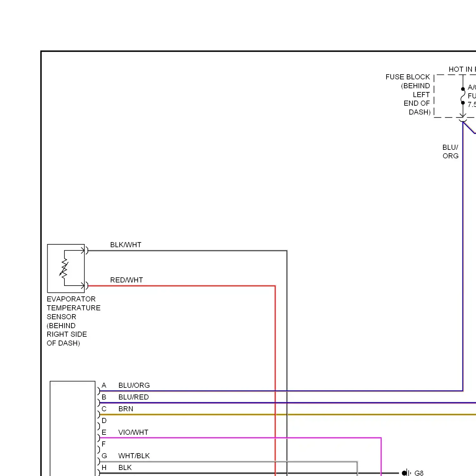Click the fuse symbol in fuse block
The height and width of the screenshot is (476, 476).
pyautogui.click(x=463, y=96)
